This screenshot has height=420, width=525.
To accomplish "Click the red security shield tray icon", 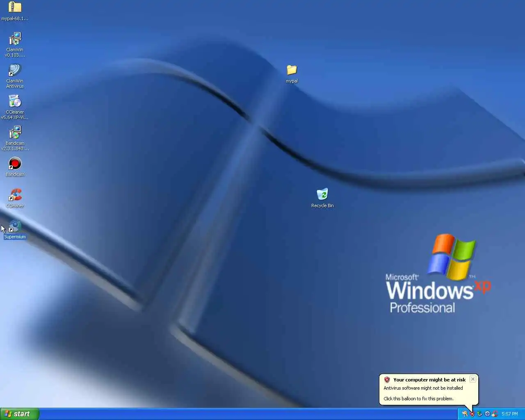I will (472, 414).
